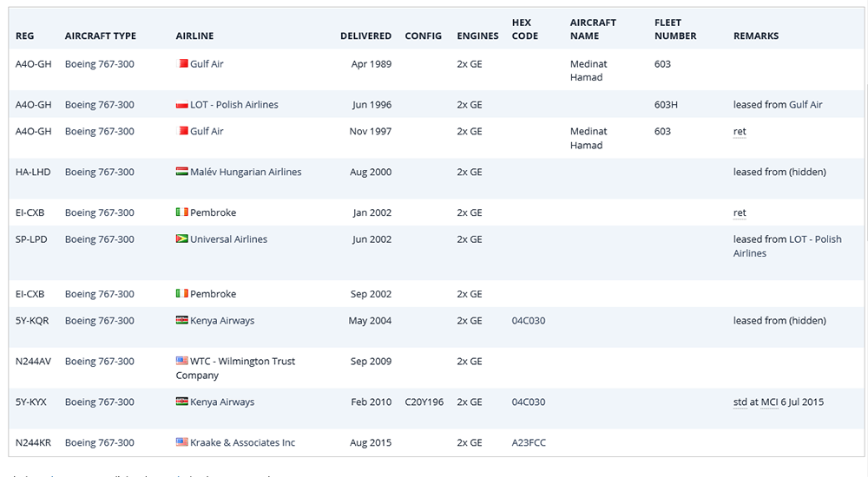This screenshot has width=868, height=477.
Task: Click delivered date Aug 2015
Action: coord(371,442)
